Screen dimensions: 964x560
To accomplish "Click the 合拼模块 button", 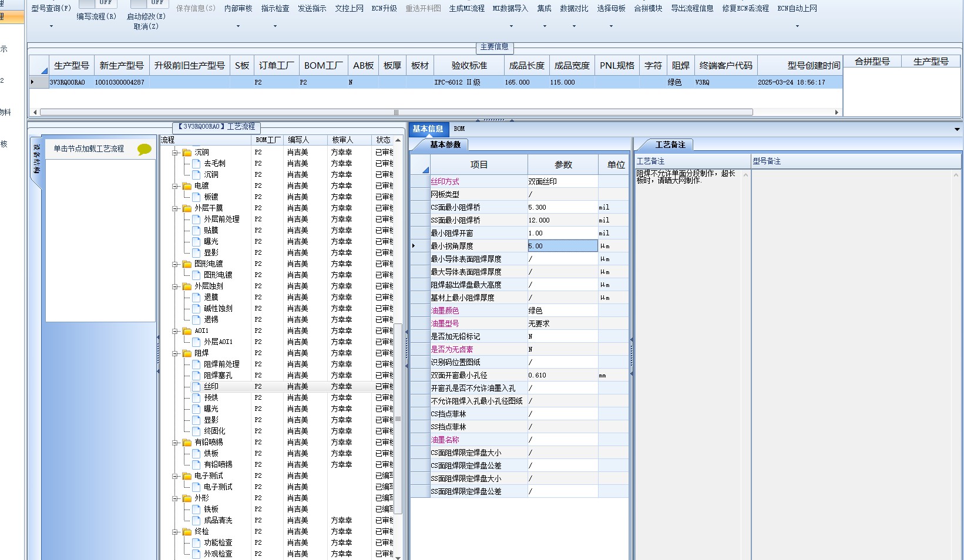I will coord(648,9).
